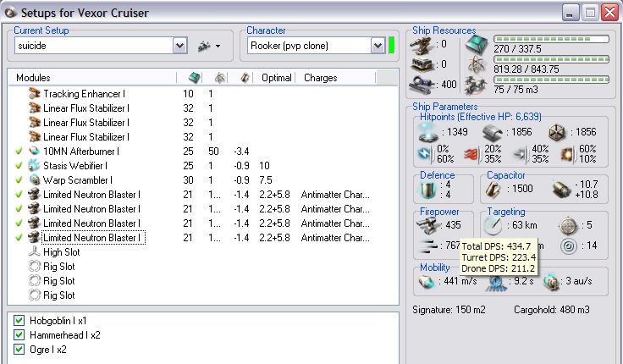Click the Defence shield icon
The width and height of the screenshot is (623, 364).
pos(428,190)
